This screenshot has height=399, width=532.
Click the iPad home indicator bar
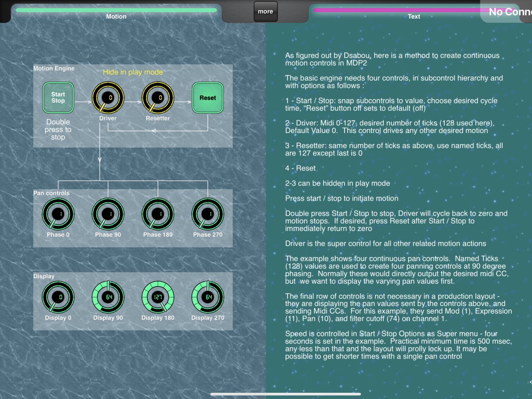pos(286,394)
